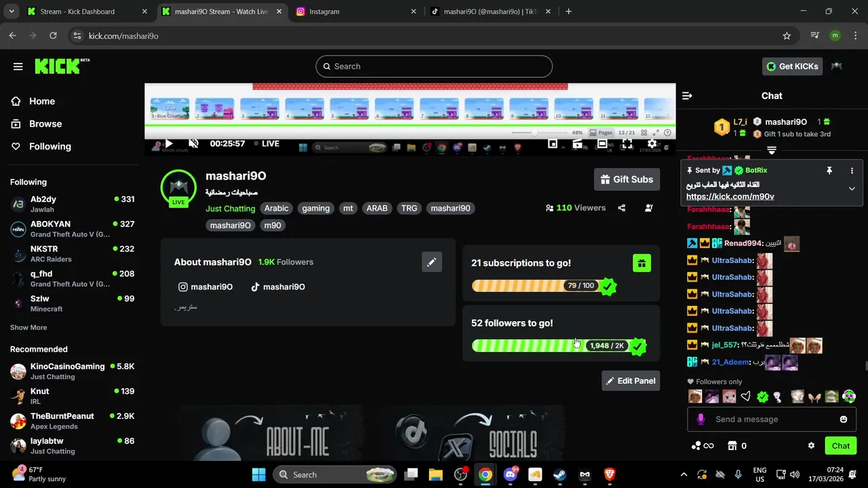
Task: Play the stream video
Action: pos(169,144)
